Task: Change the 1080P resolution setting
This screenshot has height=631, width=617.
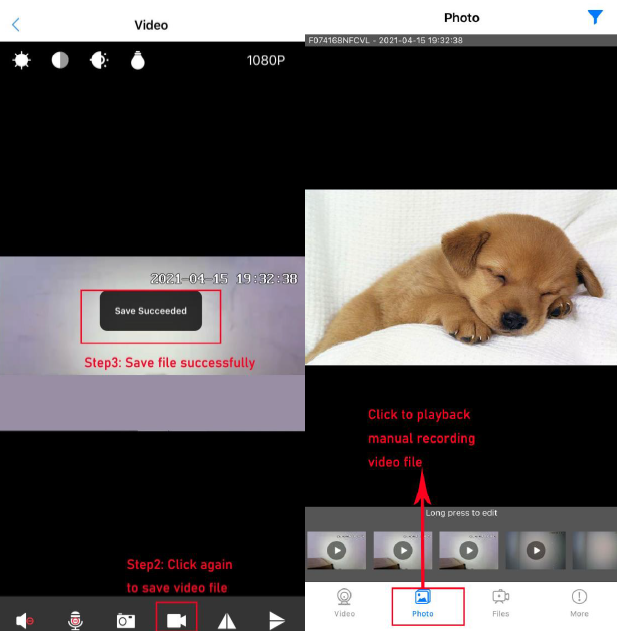Action: coord(266,60)
